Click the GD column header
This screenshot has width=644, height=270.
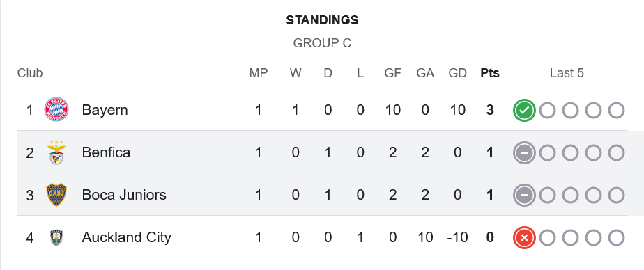tap(457, 73)
